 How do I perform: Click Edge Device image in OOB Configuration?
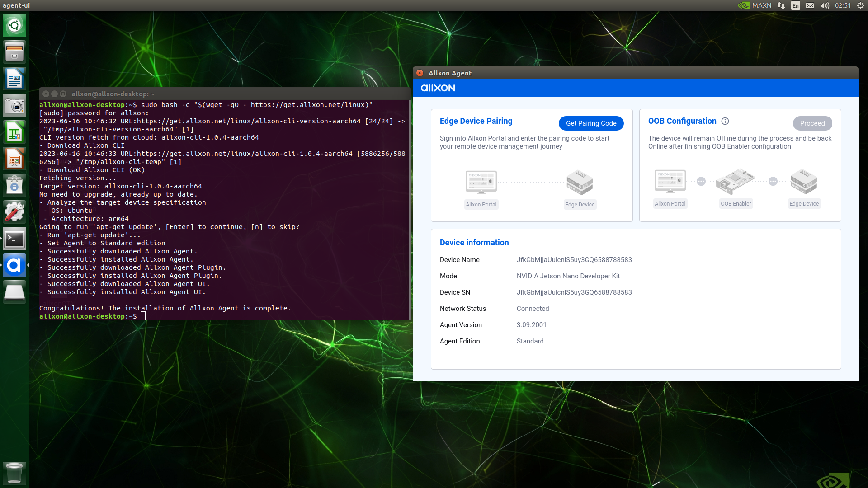pos(804,182)
